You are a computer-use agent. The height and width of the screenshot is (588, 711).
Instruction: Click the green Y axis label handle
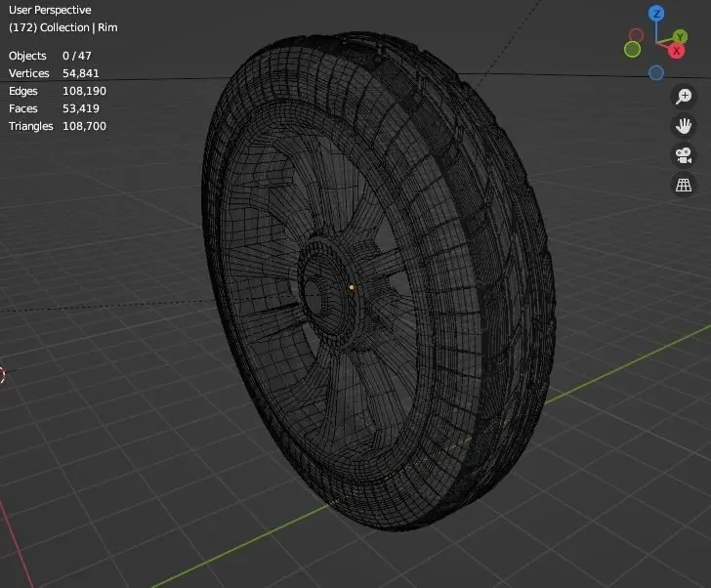pos(680,37)
